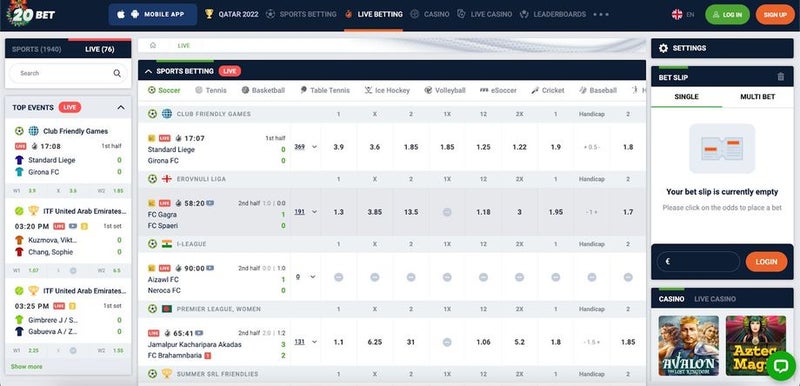Click W2 odds 1.85 in Top Events
This screenshot has width=800, height=386.
tap(118, 191)
